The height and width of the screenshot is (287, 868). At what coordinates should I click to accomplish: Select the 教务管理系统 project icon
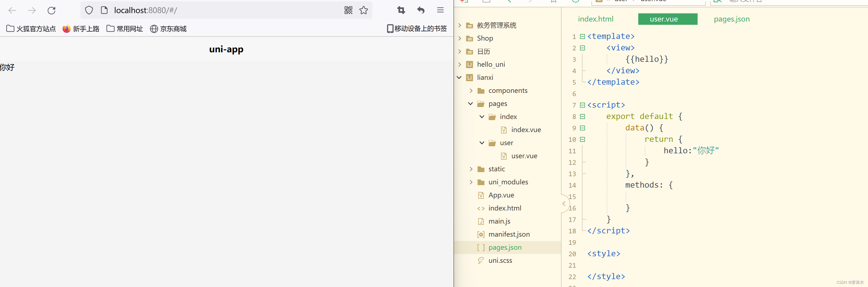point(469,25)
